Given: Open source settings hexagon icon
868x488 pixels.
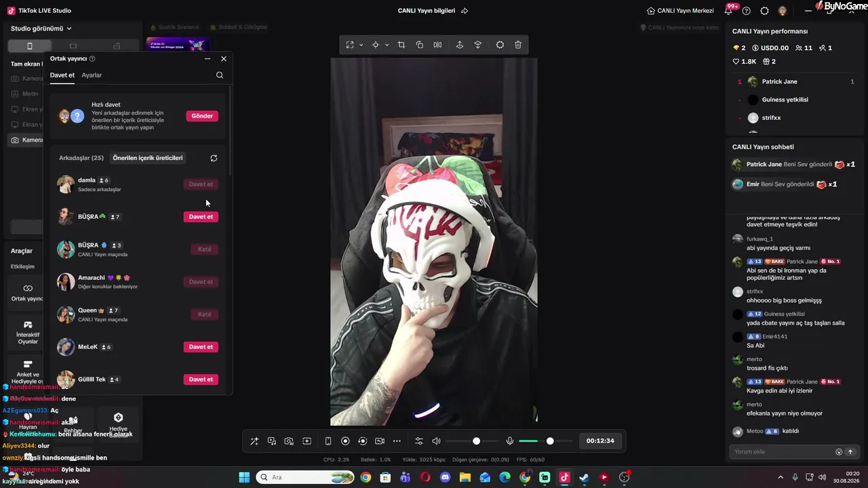Looking at the screenshot, I should [x=500, y=45].
